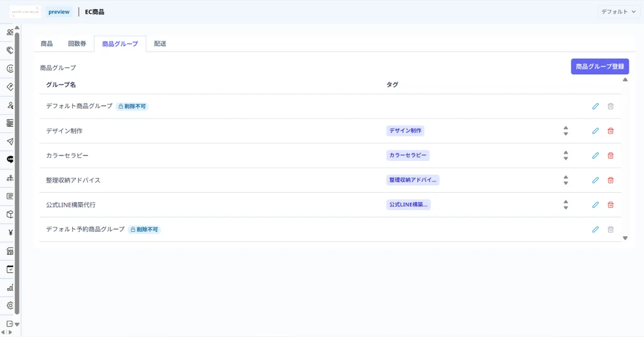Open the bar chart sidebar icon

10,288
